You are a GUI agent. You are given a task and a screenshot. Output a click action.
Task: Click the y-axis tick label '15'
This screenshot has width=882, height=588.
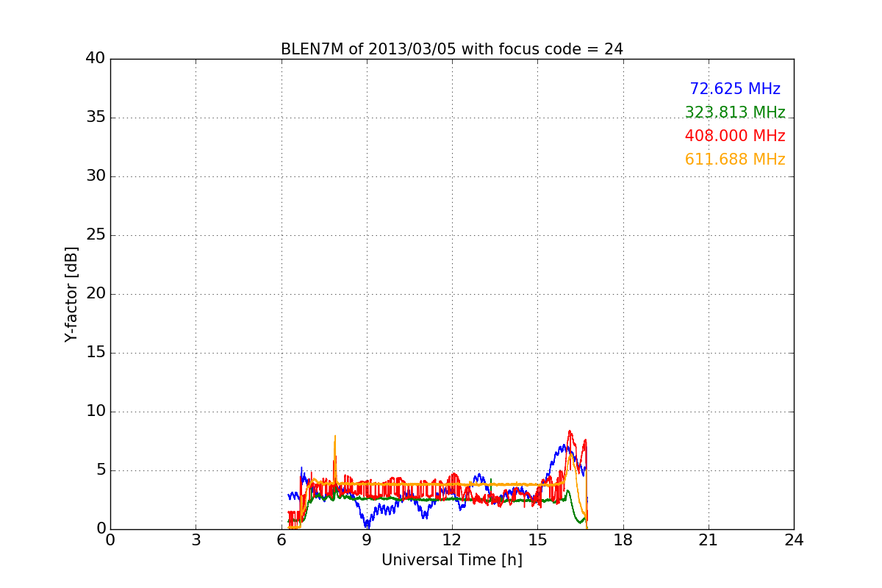click(96, 353)
